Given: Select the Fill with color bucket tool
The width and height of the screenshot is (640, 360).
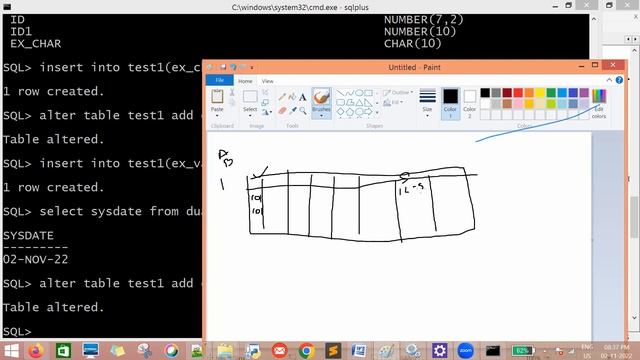Looking at the screenshot, I should (292, 97).
